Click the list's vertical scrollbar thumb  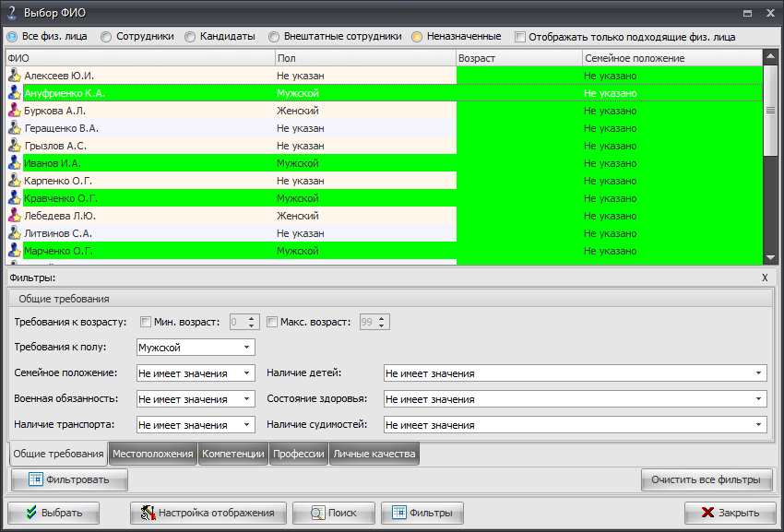pyautogui.click(x=770, y=110)
